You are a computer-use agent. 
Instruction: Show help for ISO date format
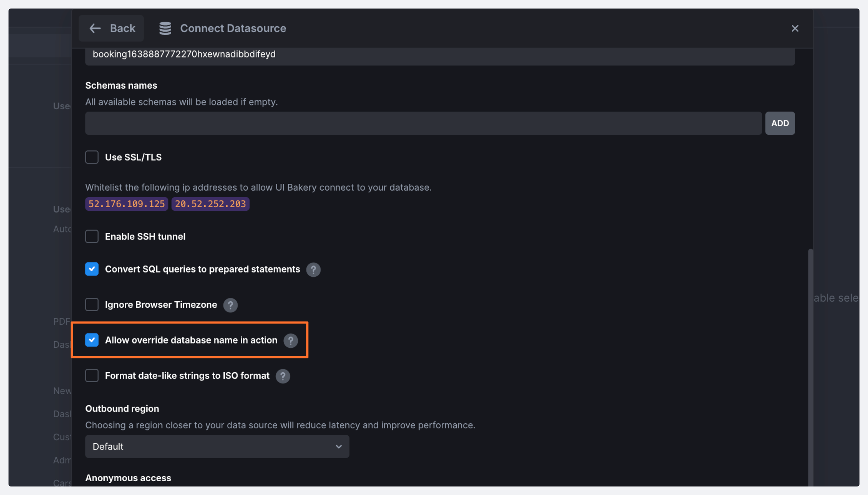tap(283, 376)
